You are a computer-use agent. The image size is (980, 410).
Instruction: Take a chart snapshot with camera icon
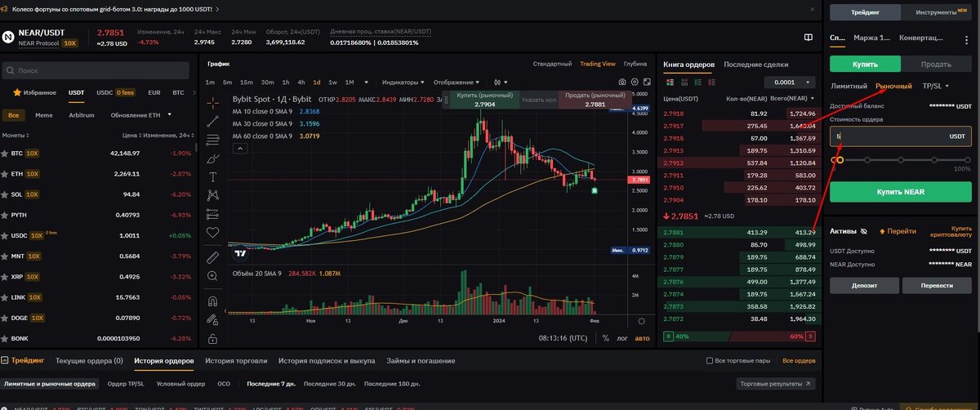(x=622, y=82)
